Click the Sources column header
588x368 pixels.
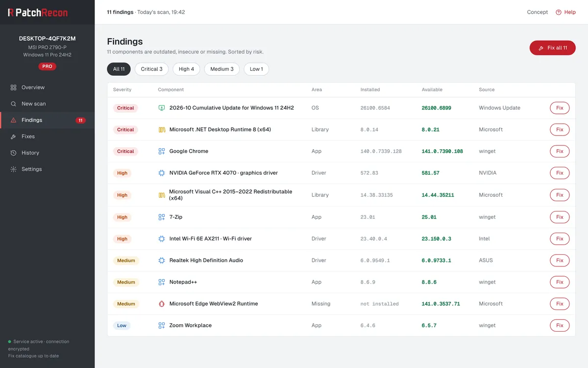coord(487,90)
